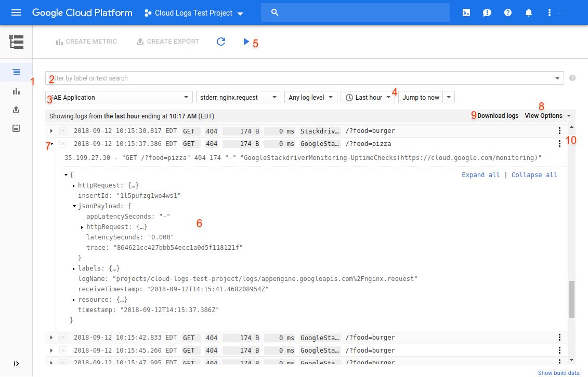This screenshot has width=588, height=377.
Task: Open help with the question mark icon
Action: coord(507,12)
